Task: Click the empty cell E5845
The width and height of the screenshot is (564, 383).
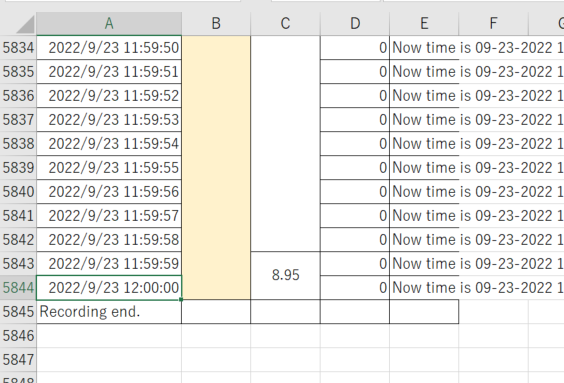Action: [x=424, y=312]
